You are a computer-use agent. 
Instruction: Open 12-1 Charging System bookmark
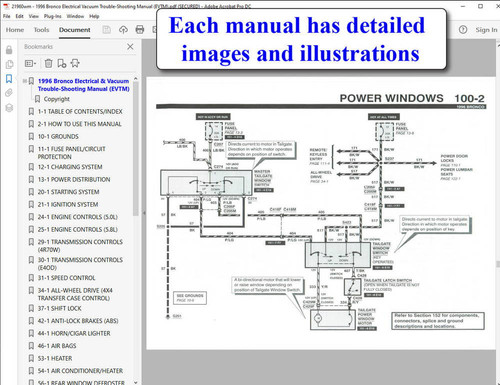click(x=70, y=167)
